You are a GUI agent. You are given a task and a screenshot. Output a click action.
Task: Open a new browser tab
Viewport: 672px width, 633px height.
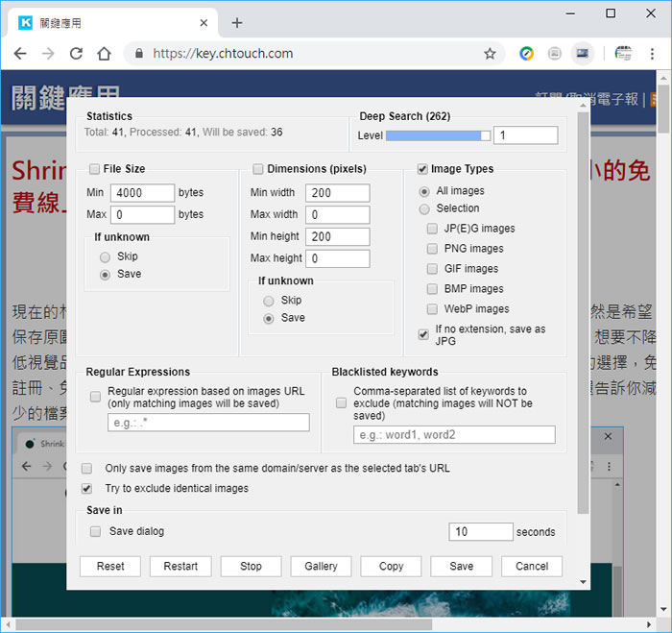coord(237,22)
